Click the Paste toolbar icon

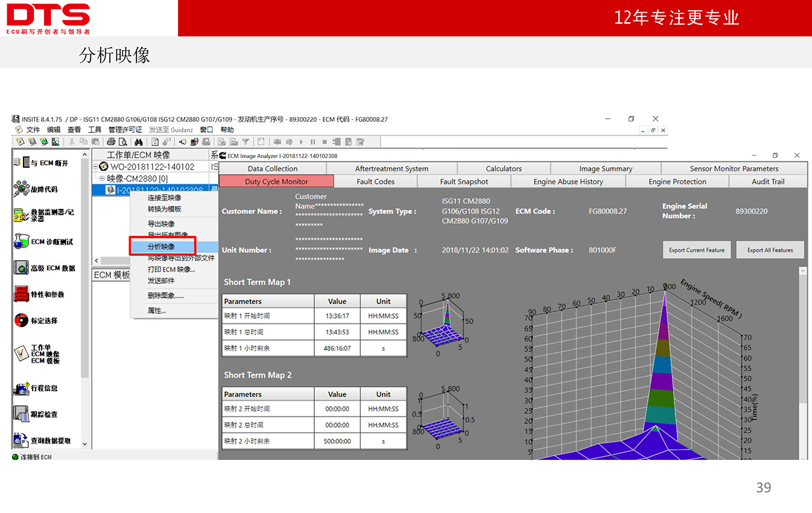coord(95,142)
